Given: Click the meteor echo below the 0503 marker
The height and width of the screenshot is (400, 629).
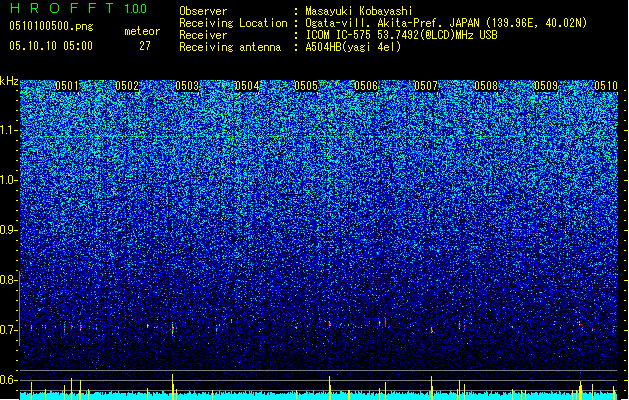Looking at the screenshot, I should (x=173, y=329).
